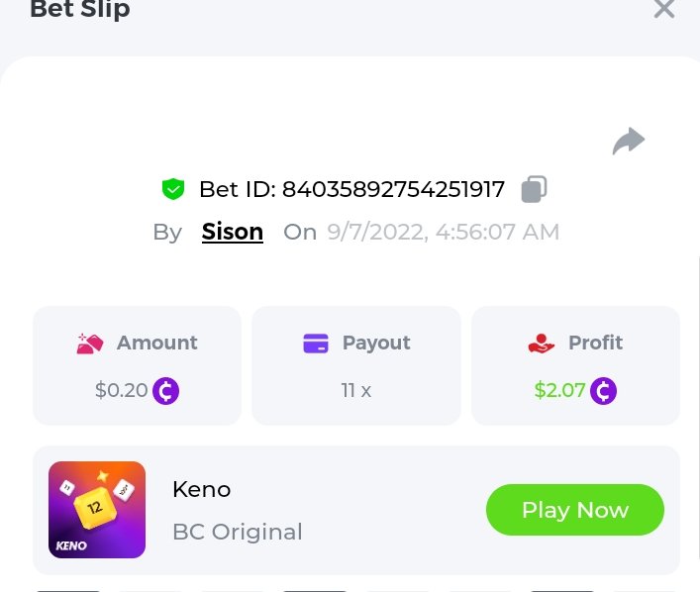Click the purple Payout card icon

[316, 344]
